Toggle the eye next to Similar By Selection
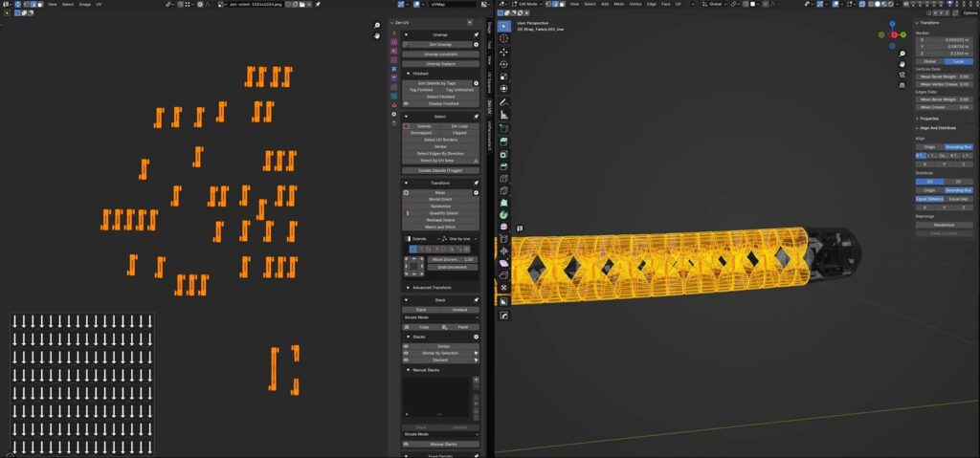 [406, 353]
